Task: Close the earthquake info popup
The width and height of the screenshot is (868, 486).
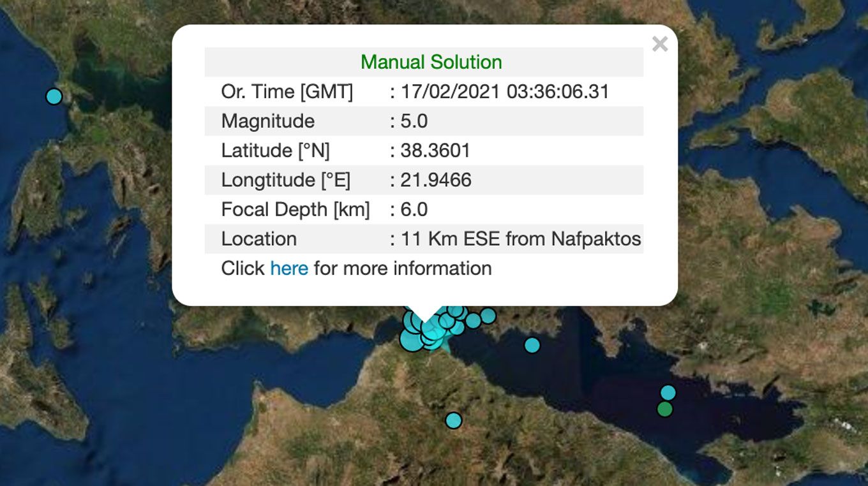Action: pyautogui.click(x=660, y=44)
